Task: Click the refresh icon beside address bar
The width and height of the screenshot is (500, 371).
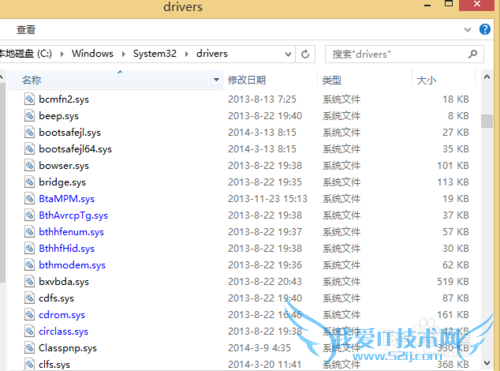Action: point(305,54)
